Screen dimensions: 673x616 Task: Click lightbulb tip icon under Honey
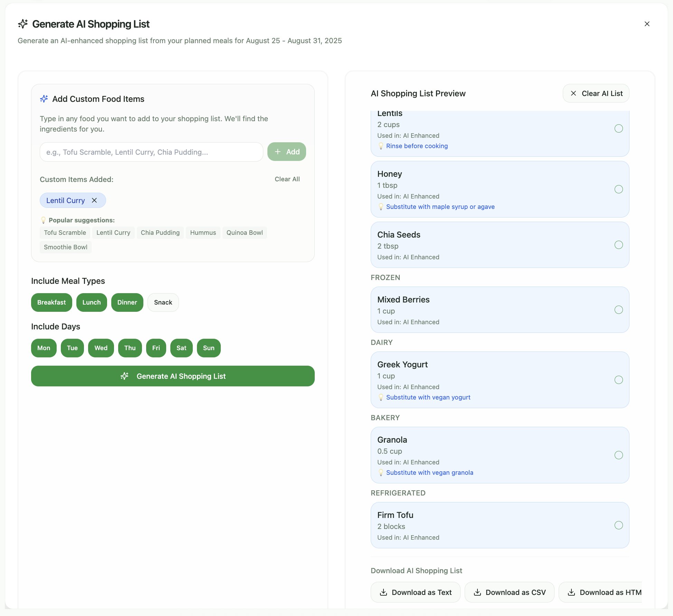coord(381,207)
